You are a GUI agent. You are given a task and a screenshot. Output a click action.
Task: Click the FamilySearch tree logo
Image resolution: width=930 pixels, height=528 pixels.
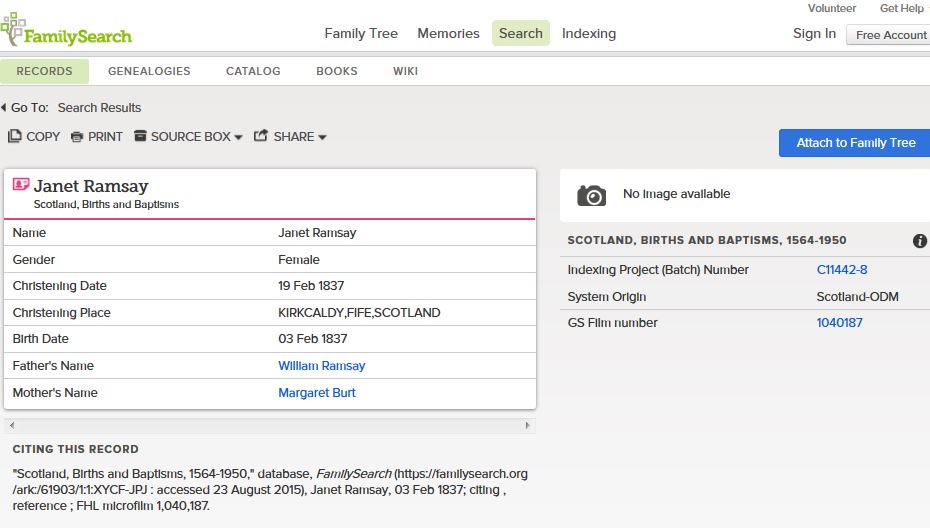click(x=12, y=30)
